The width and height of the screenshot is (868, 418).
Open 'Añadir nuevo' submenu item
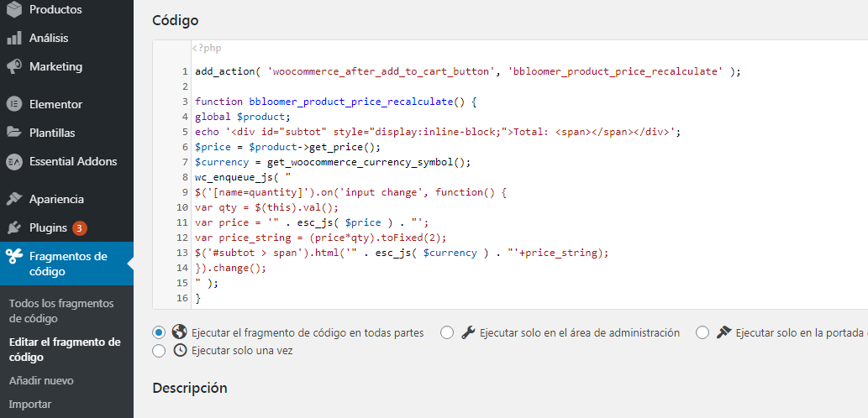[41, 381]
